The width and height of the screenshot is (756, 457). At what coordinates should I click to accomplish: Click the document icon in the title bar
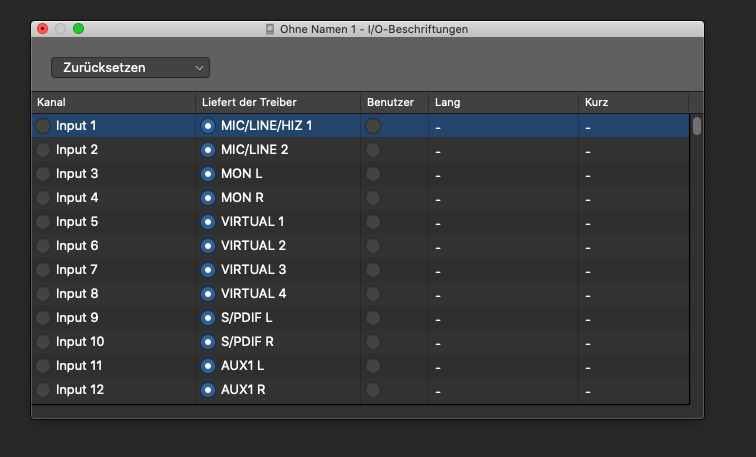[x=270, y=30]
